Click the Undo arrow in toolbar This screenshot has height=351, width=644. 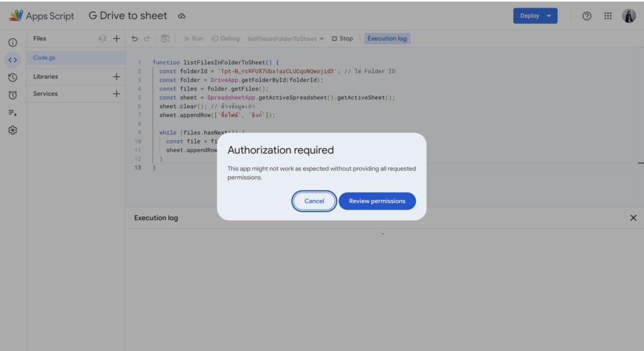[x=135, y=38]
